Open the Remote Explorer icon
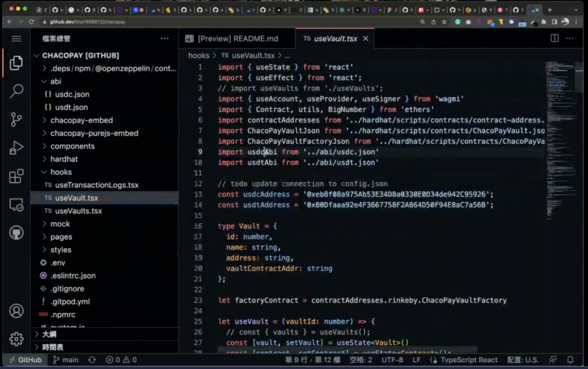This screenshot has width=588, height=369. tap(16, 205)
